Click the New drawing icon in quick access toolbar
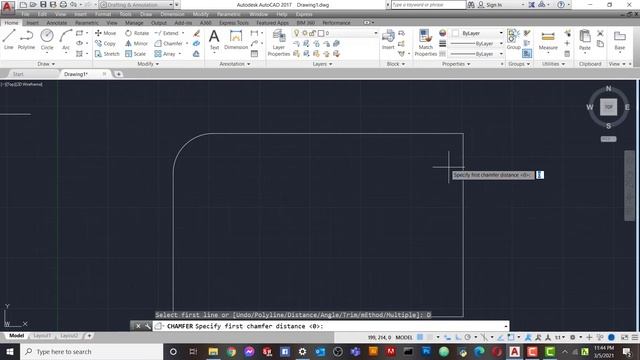The width and height of the screenshot is (640, 360). point(23,5)
